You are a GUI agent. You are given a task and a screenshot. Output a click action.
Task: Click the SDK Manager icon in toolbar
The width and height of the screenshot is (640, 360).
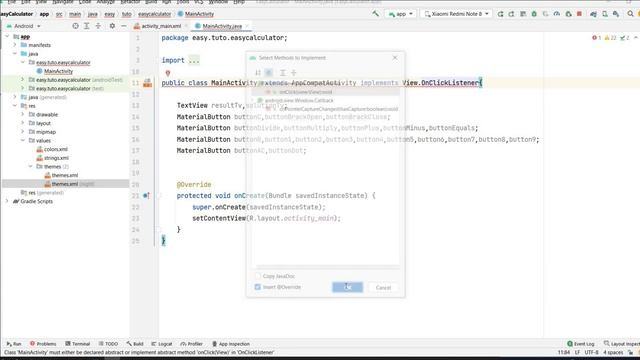click(x=616, y=14)
